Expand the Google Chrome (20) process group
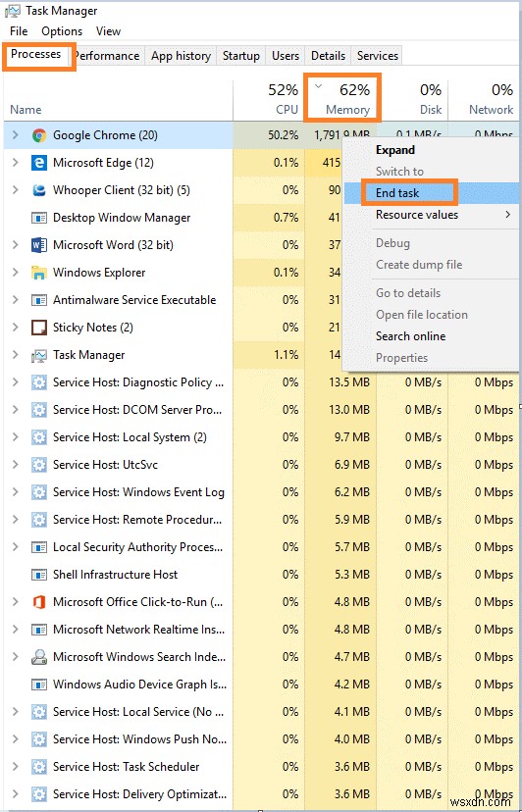Viewport: 522px width, 812px height. pyautogui.click(x=15, y=135)
